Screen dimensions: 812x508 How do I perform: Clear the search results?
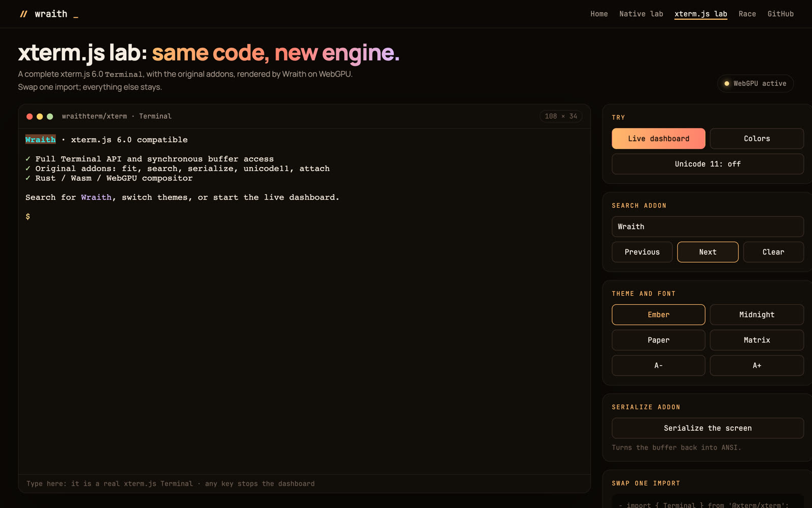pos(773,252)
